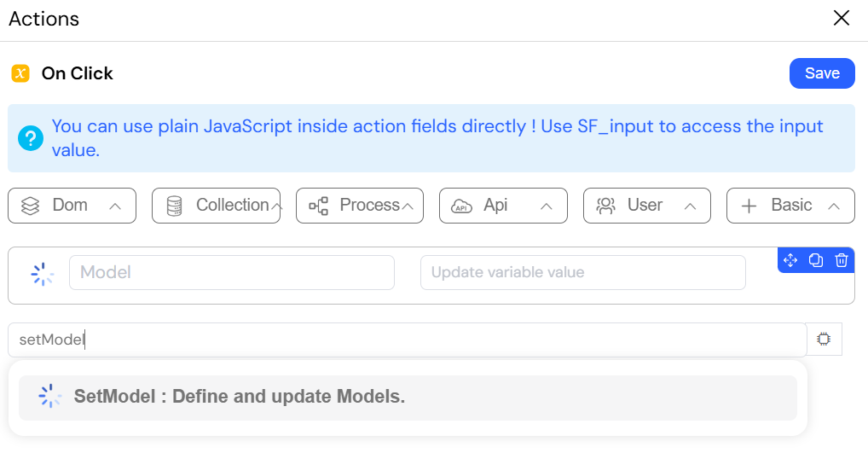
Task: Open the Collection actions dropdown
Action: point(216,206)
